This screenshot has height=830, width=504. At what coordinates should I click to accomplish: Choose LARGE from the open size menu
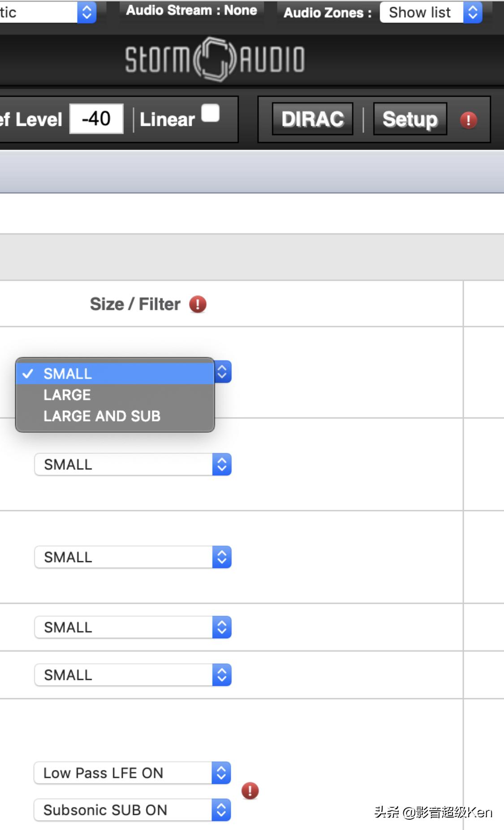point(67,395)
